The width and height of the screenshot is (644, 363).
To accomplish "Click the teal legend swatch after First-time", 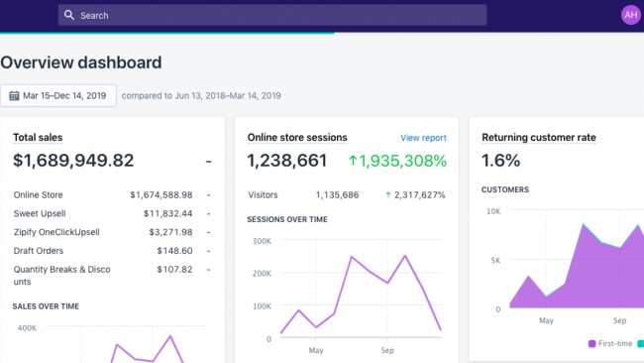I will tap(640, 344).
